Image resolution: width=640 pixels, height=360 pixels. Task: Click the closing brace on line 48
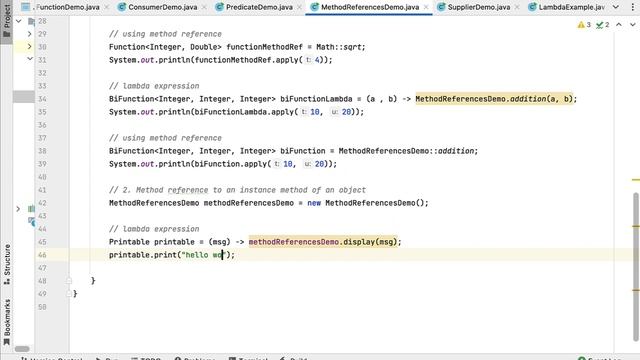(93, 281)
